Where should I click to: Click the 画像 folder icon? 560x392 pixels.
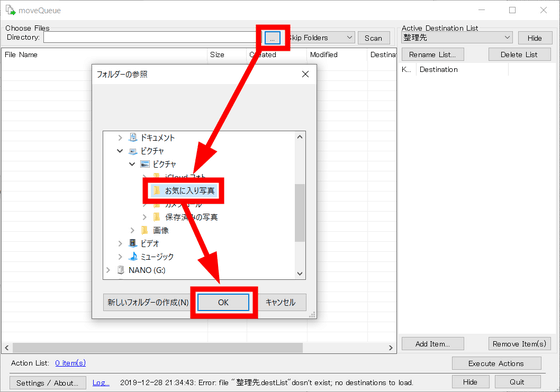(144, 230)
